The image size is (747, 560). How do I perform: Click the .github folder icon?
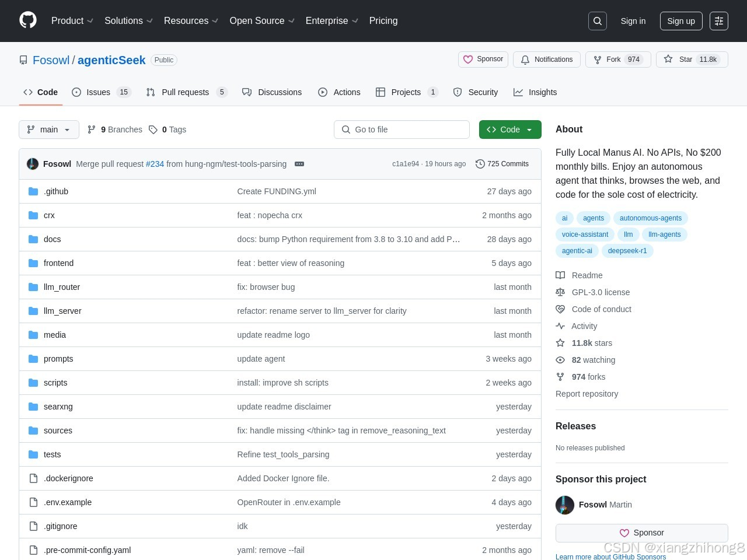pyautogui.click(x=33, y=191)
